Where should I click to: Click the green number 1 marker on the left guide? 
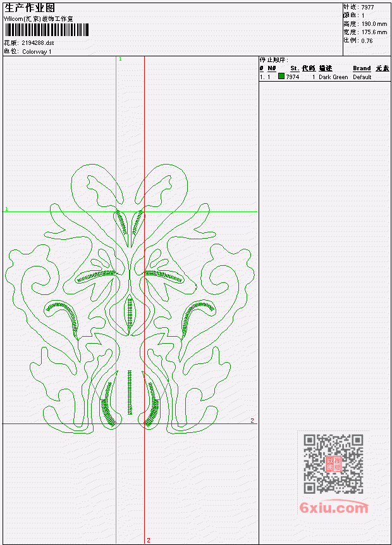(6, 209)
